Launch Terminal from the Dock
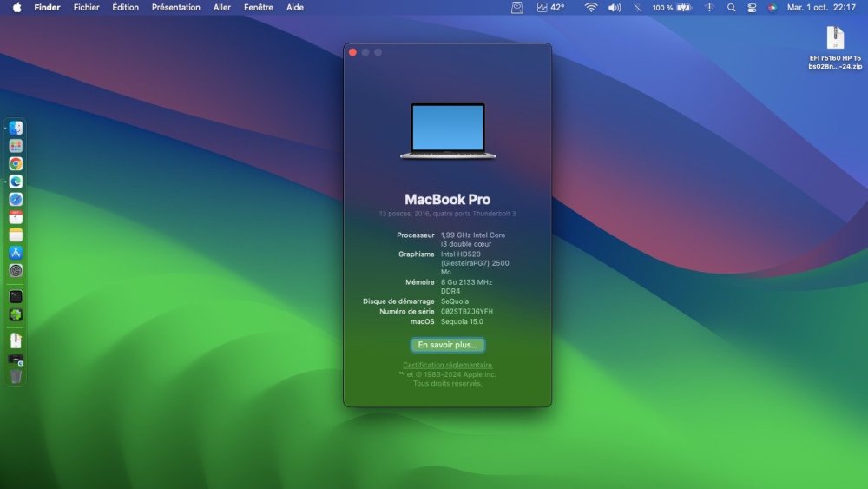868x489 pixels. pos(16,296)
